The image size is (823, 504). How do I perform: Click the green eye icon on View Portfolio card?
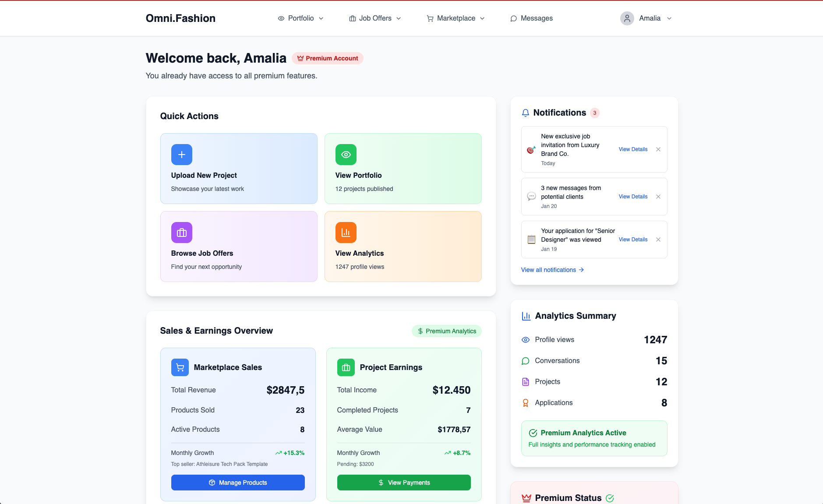(346, 155)
